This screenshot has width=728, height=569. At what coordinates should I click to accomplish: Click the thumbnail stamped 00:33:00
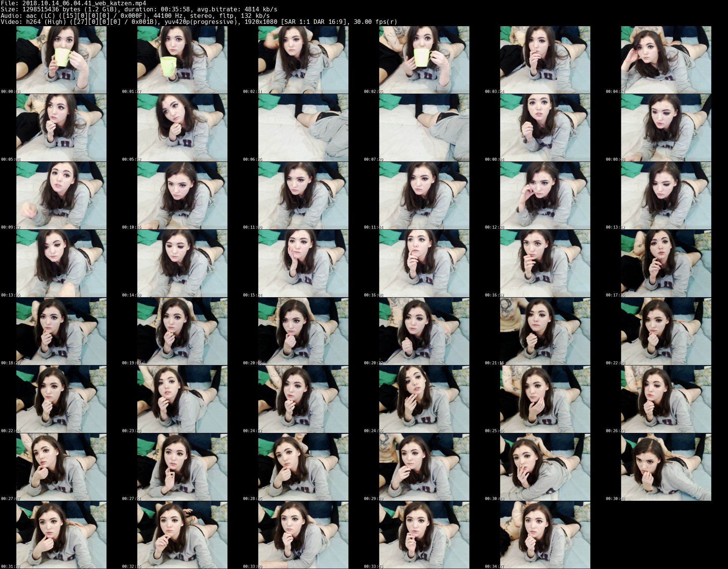(303, 535)
